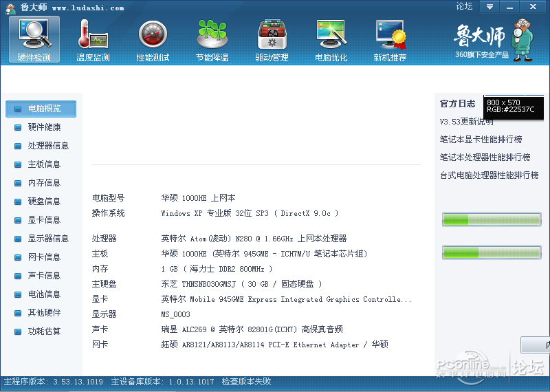
Task: Open 新机推荐 medal monitor icon
Action: 390,40
